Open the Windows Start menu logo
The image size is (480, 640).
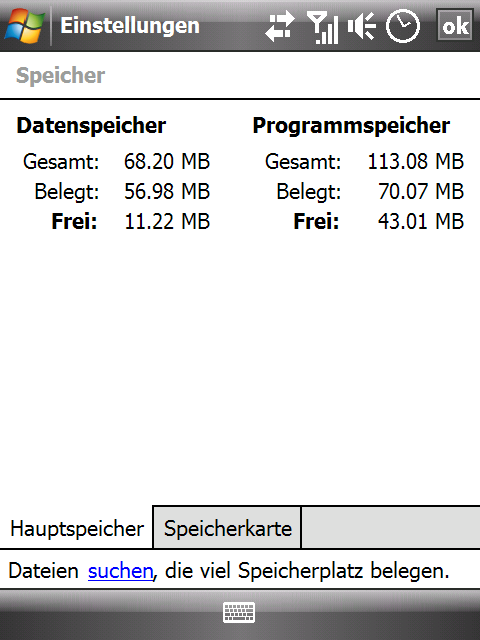pos(24,26)
